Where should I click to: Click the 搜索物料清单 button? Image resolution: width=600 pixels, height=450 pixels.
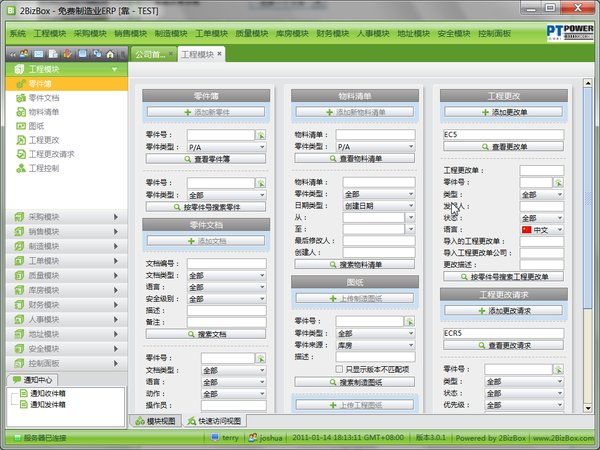pyautogui.click(x=355, y=264)
